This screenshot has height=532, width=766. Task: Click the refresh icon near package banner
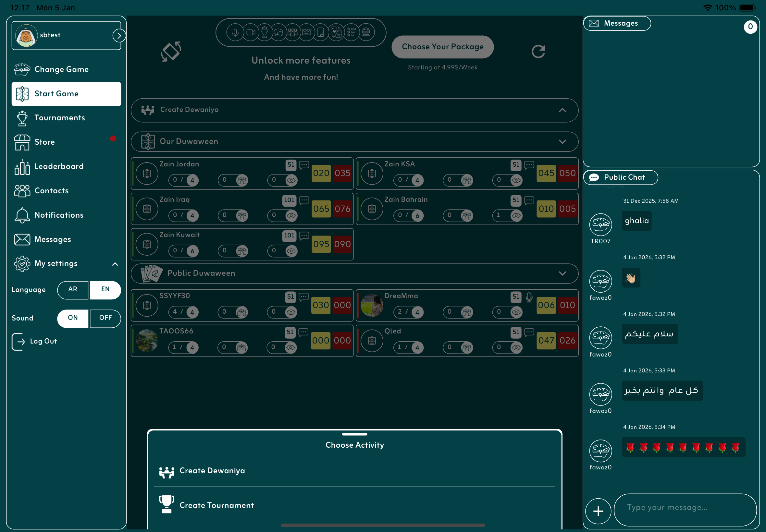[x=538, y=51]
